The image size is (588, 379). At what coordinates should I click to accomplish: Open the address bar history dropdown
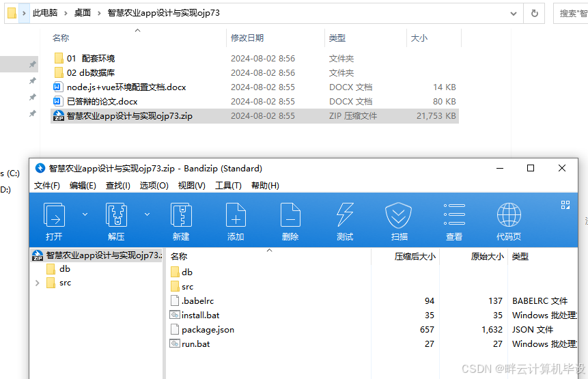tap(514, 14)
